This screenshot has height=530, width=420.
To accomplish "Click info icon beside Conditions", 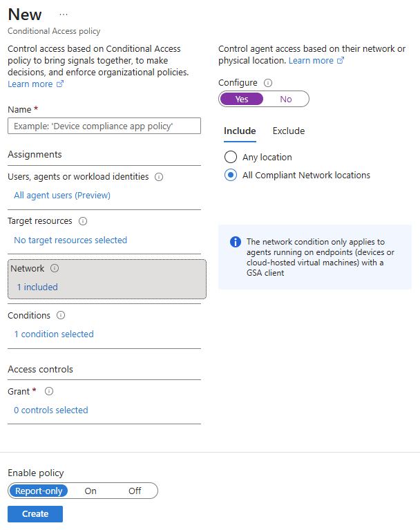I will [x=61, y=315].
